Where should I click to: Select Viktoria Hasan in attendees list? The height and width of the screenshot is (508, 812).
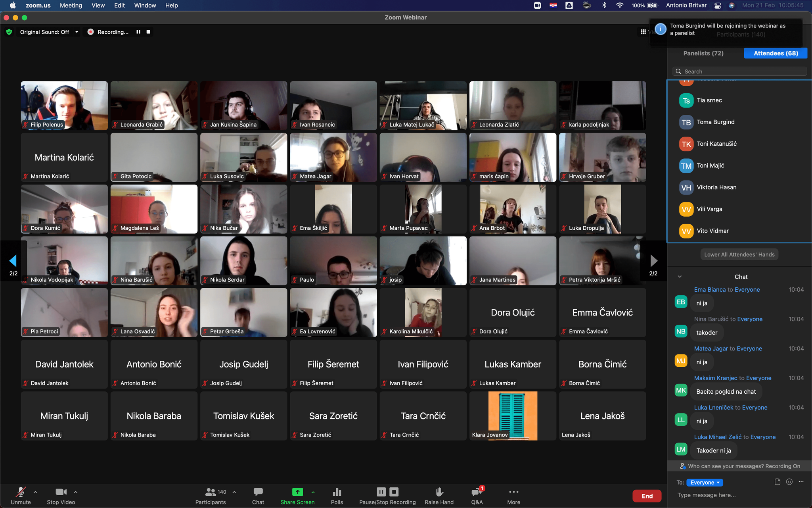coord(739,187)
